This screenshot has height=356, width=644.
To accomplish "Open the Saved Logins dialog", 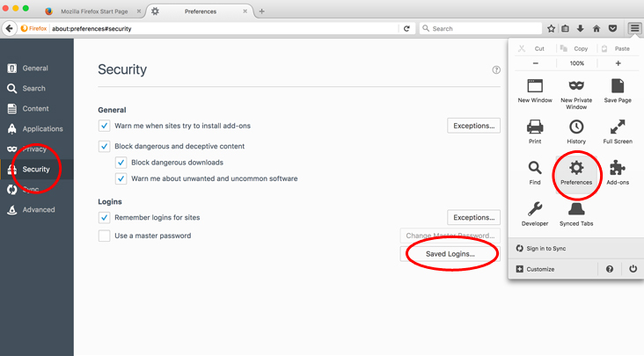I will click(450, 254).
